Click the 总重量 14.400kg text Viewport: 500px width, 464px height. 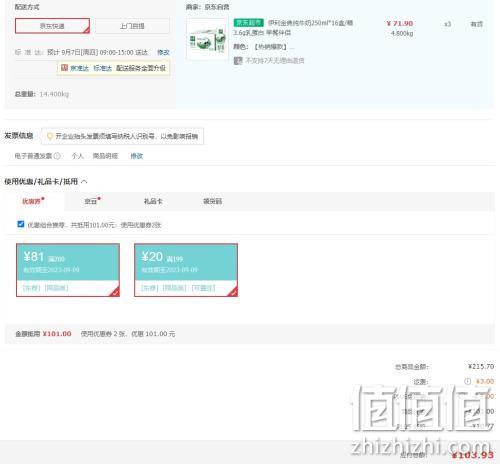[x=42, y=94]
